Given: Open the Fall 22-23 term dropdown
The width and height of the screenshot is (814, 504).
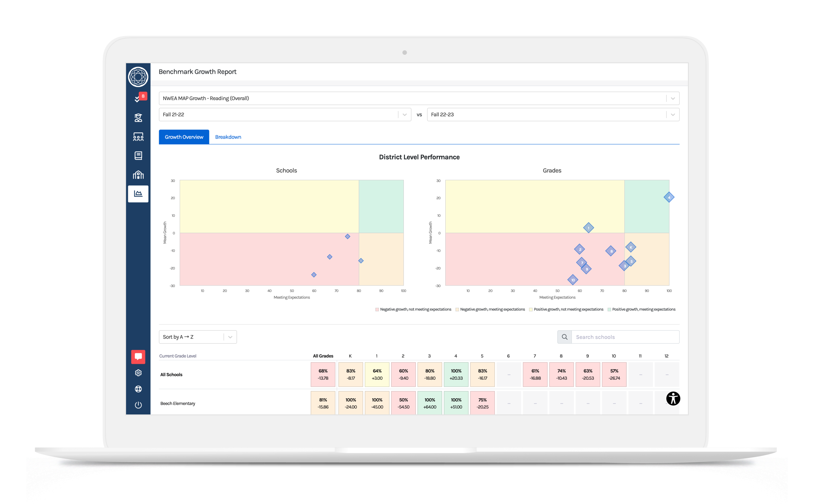Looking at the screenshot, I should (x=553, y=114).
